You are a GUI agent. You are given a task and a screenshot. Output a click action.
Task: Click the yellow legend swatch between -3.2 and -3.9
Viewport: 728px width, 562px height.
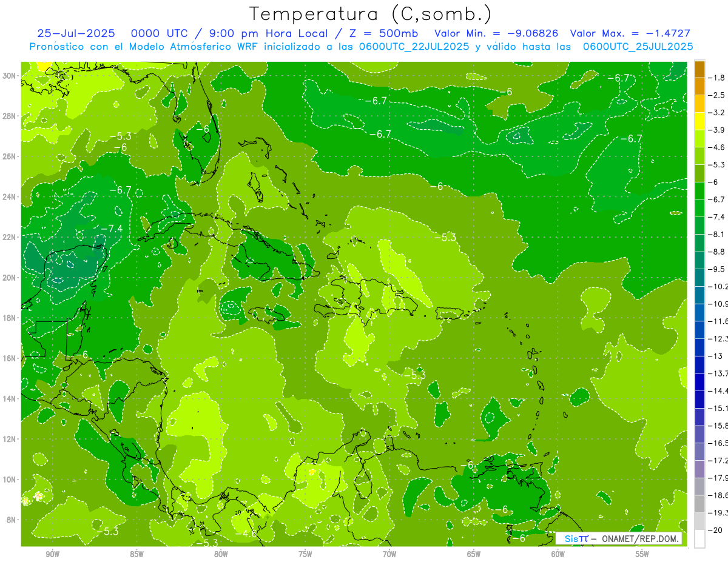click(699, 121)
